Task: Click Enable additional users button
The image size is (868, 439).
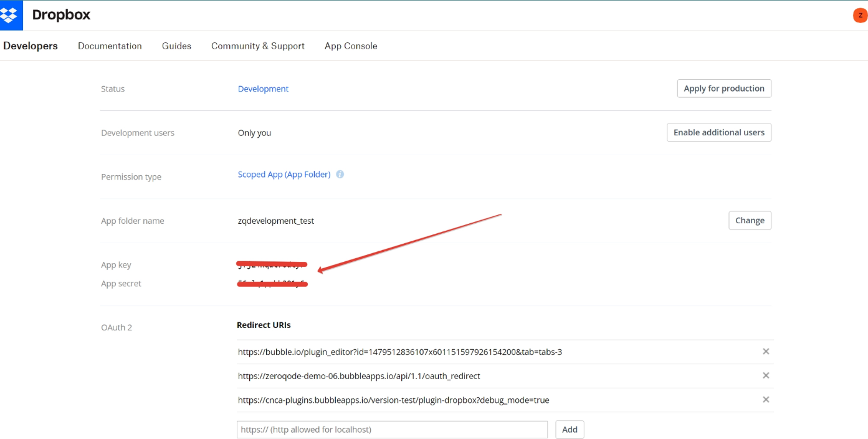Action: click(719, 132)
